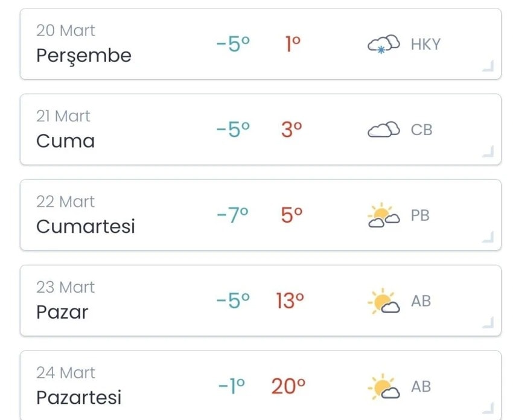Click the 20° high temperature on Pazartesi
Viewport: 513px width, 420px height.
(288, 386)
